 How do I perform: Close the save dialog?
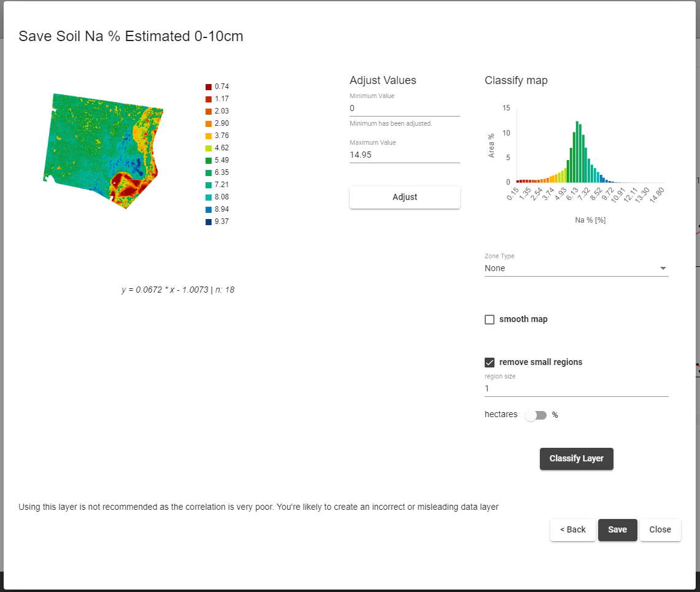tap(660, 529)
